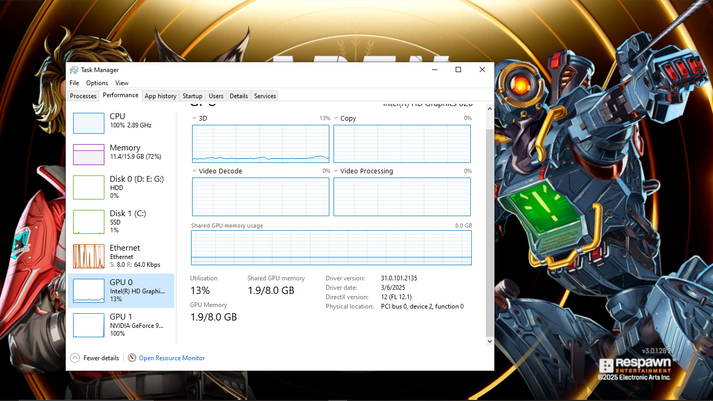Select the Ethernet performance item
This screenshot has height=401, width=713.
tap(121, 256)
